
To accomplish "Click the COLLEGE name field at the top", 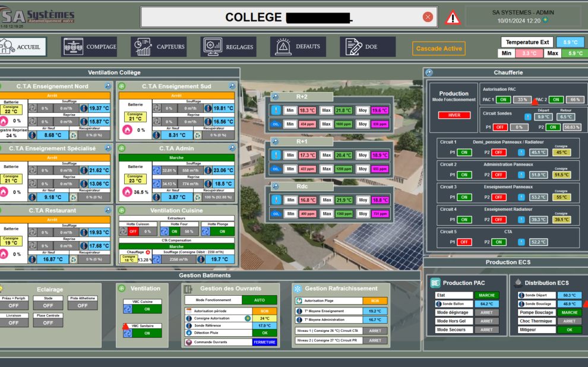I will (285, 17).
